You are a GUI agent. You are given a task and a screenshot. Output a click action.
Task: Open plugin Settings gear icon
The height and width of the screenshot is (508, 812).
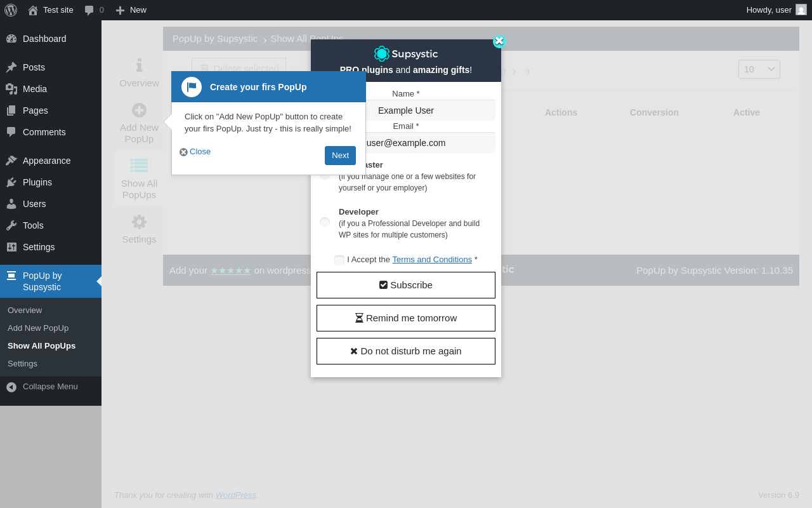[x=139, y=222]
